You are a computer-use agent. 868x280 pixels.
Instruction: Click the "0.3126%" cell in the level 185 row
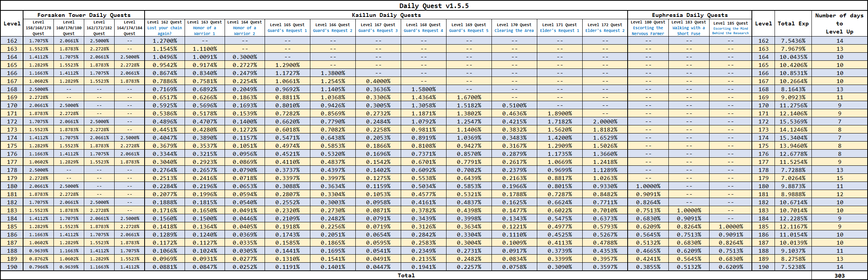(x=423, y=227)
